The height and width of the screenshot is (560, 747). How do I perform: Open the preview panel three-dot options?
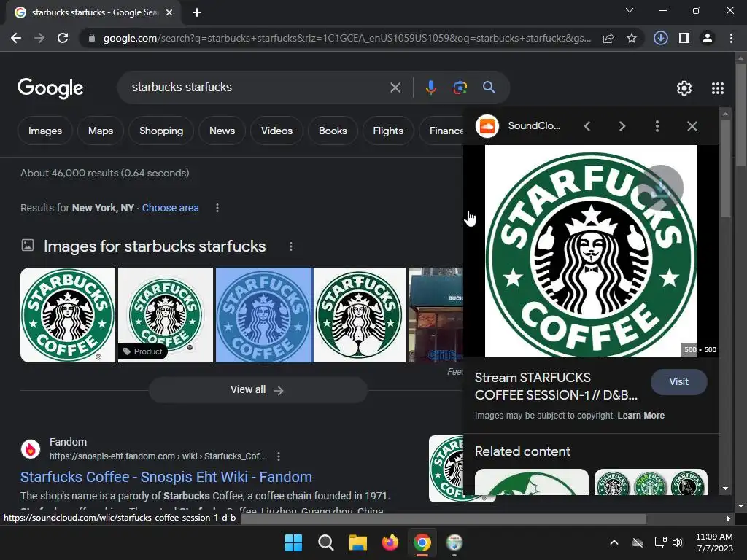pos(657,126)
